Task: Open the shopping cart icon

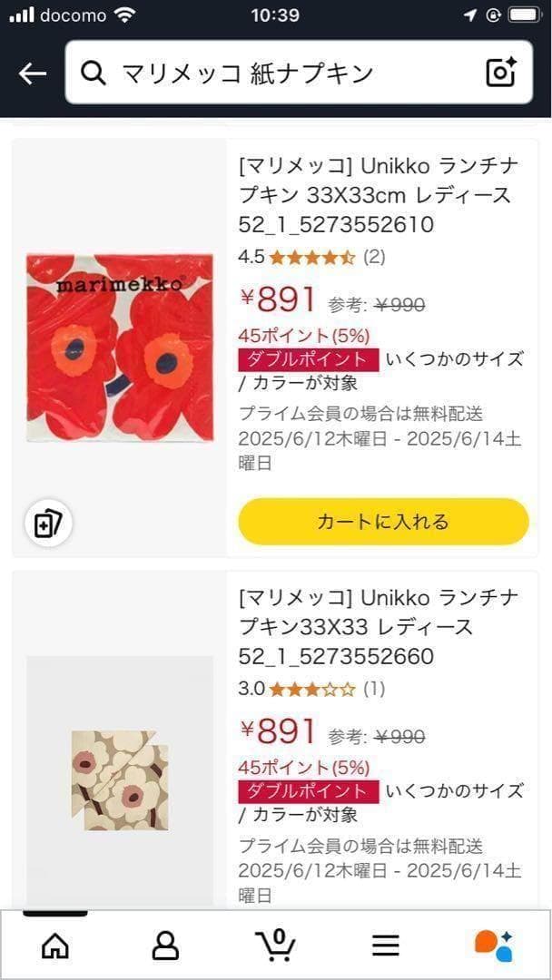Action: click(x=276, y=946)
